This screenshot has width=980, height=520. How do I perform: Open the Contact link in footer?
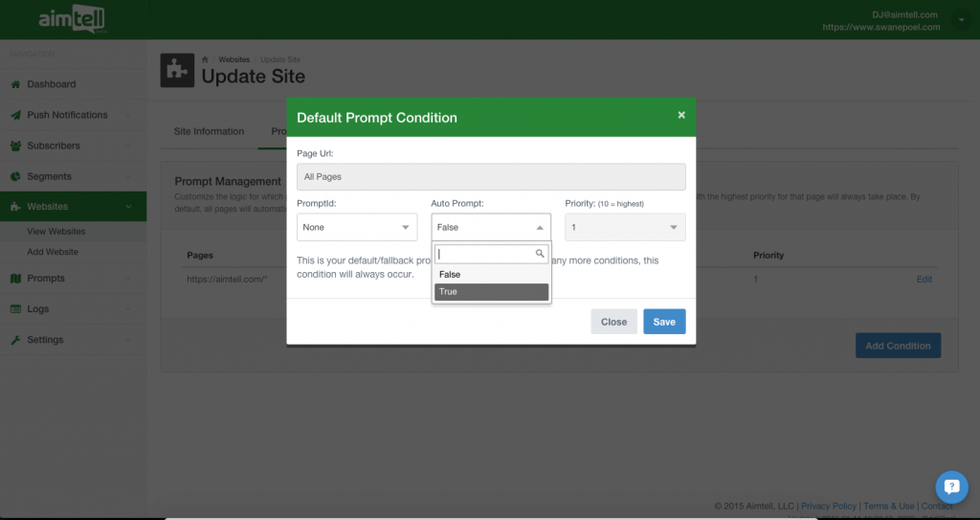(x=937, y=506)
